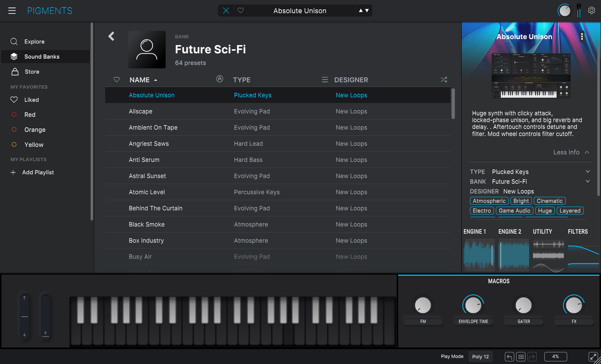This screenshot has width=601, height=364.
Task: Toggle the Atmospheric tag
Action: click(x=489, y=201)
